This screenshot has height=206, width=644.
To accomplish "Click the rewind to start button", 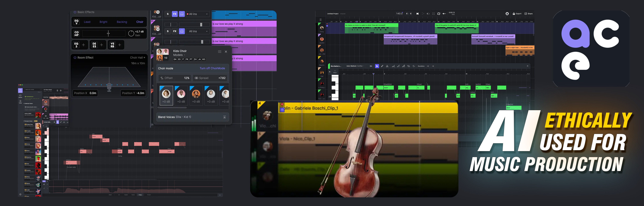I will pos(417,14).
